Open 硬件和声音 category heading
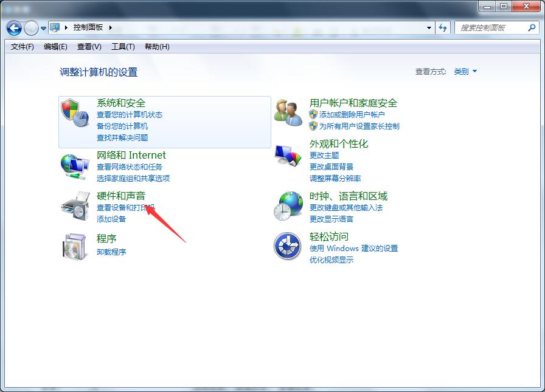Viewport: 545px width, 392px height. 121,196
